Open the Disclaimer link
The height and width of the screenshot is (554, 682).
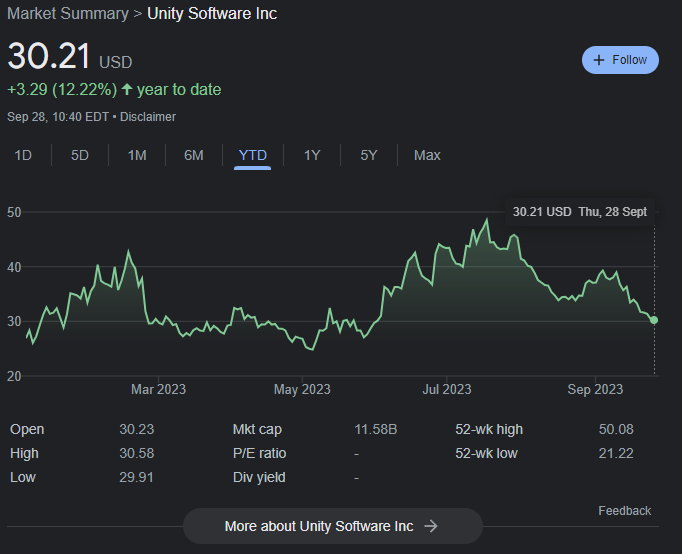point(149,117)
